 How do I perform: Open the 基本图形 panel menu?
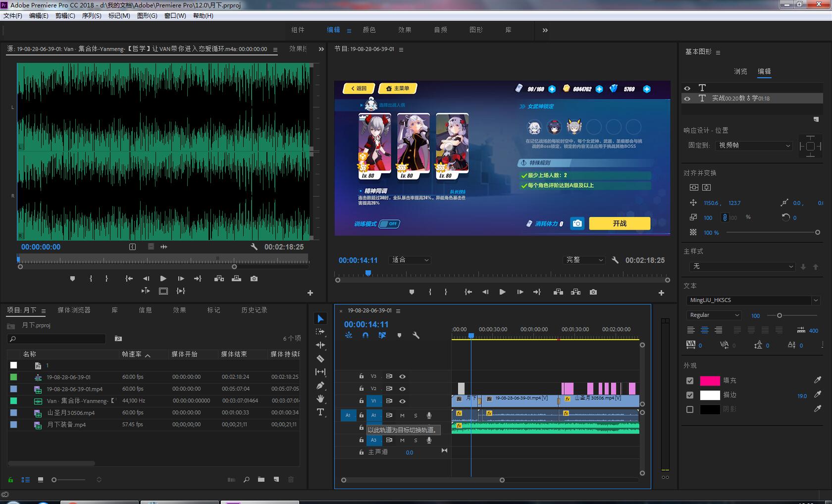(x=718, y=52)
